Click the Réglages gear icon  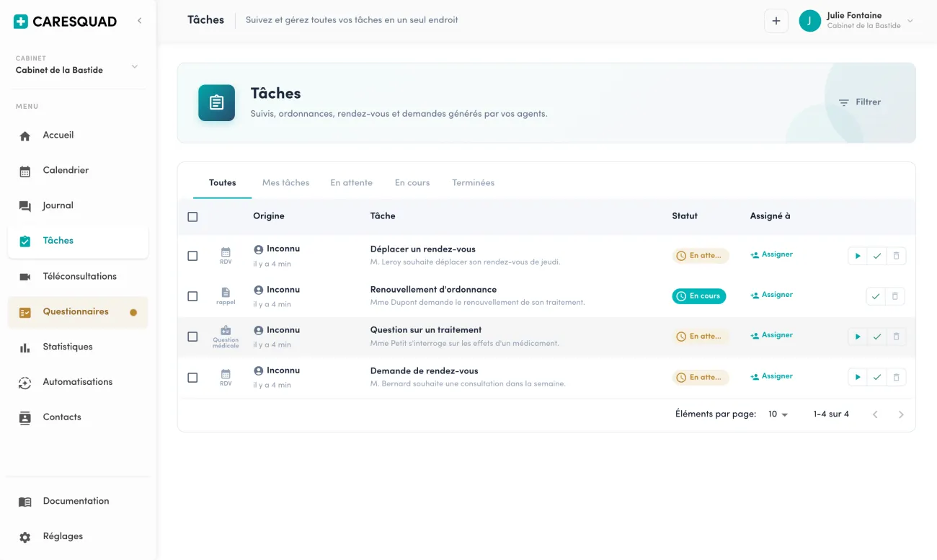[25, 537]
